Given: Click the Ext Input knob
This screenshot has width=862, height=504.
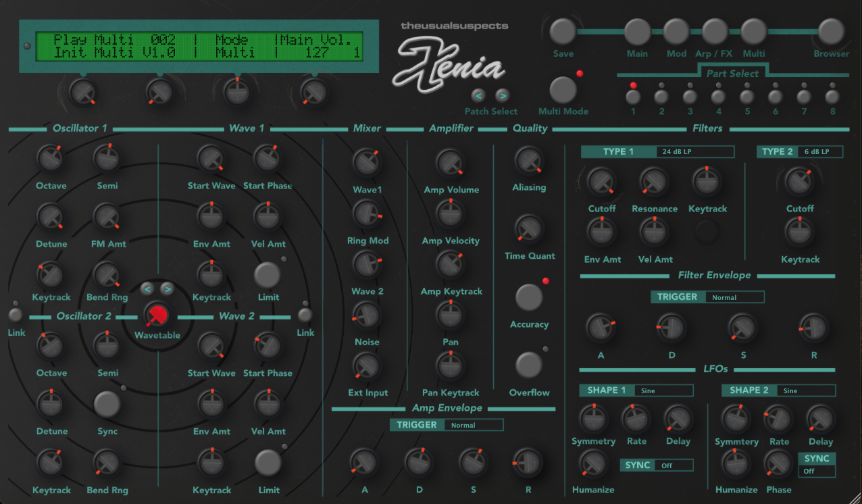Looking at the screenshot, I should (366, 366).
